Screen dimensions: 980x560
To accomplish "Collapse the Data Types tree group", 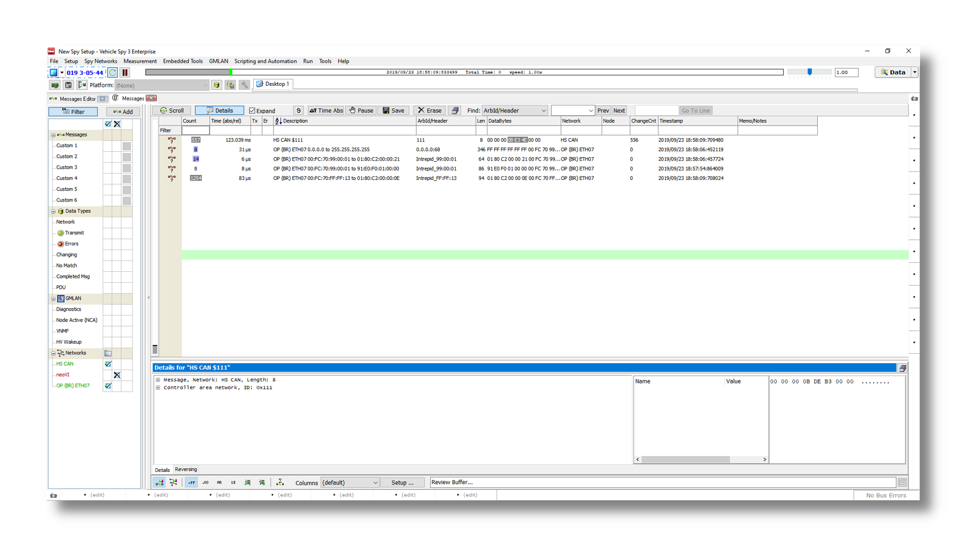I will pos(53,211).
